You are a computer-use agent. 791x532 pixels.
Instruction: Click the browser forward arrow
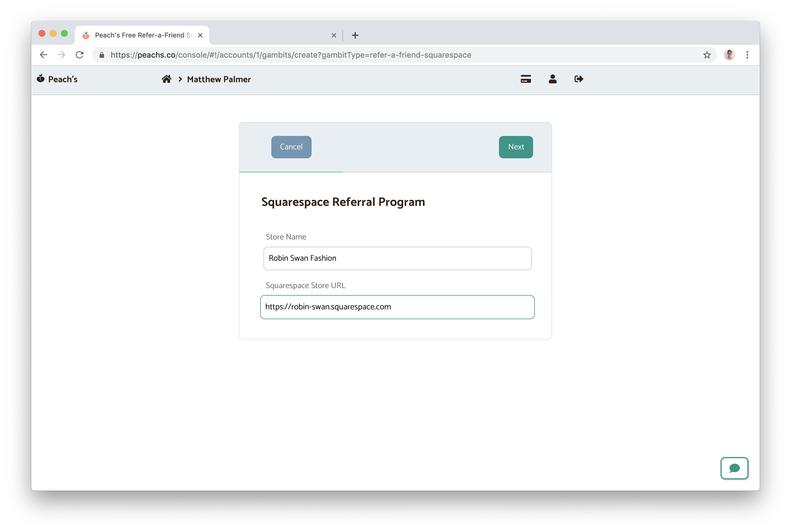coord(61,55)
